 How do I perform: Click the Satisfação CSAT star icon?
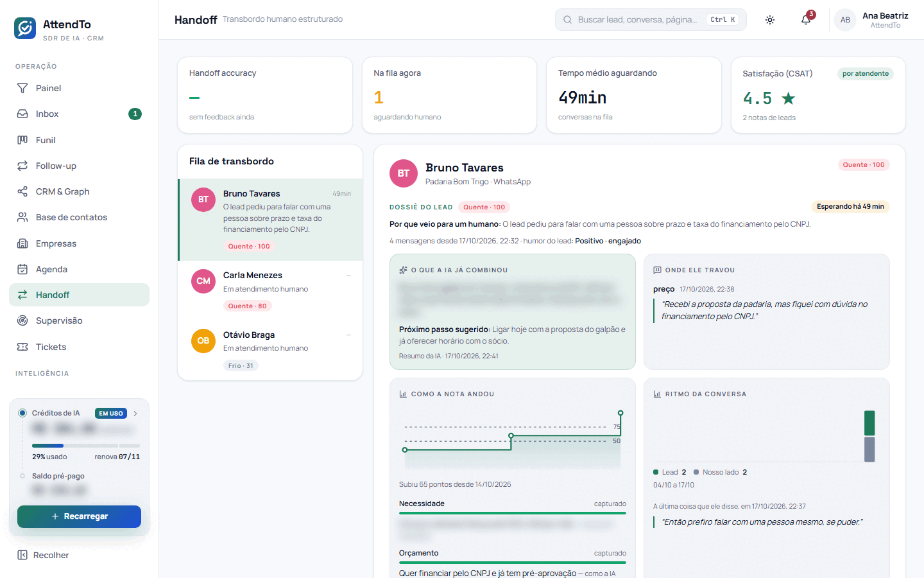789,98
